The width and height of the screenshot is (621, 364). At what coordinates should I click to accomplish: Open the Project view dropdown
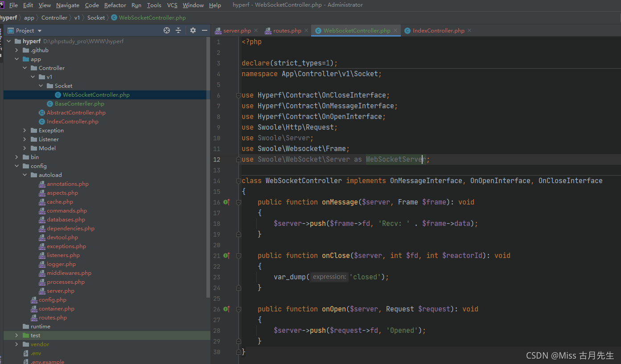pyautogui.click(x=40, y=31)
